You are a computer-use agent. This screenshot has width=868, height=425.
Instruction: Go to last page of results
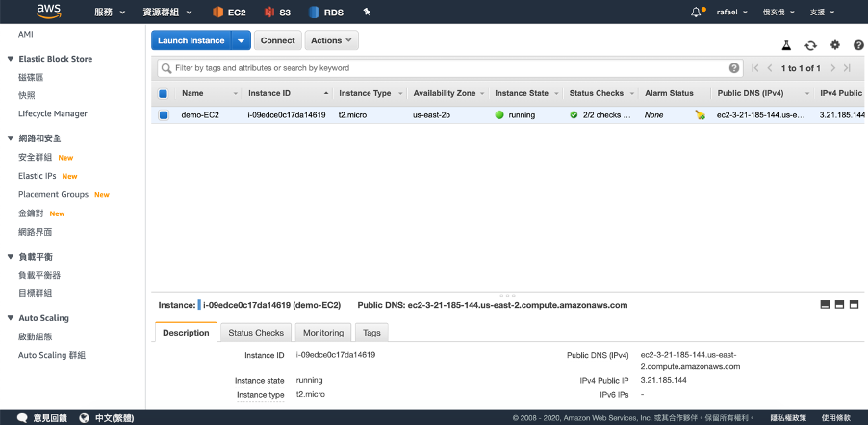[847, 68]
